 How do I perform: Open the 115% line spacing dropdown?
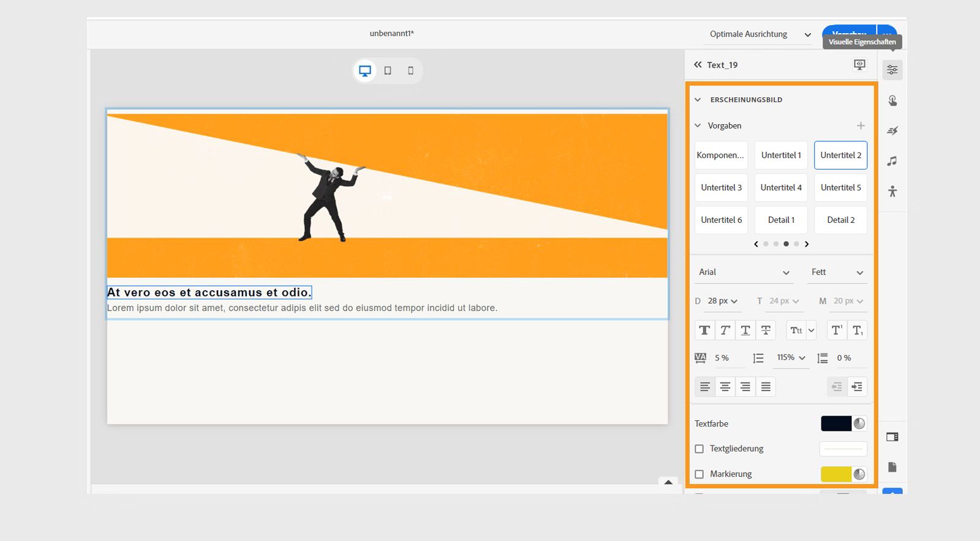791,358
